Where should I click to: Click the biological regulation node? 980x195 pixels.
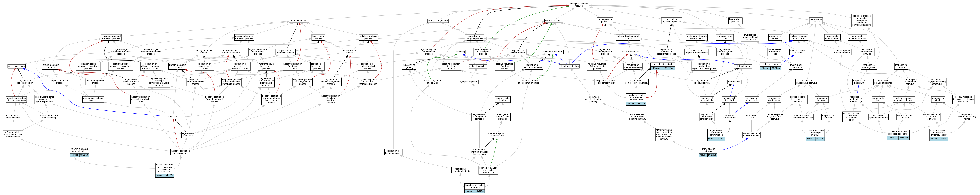(x=438, y=21)
